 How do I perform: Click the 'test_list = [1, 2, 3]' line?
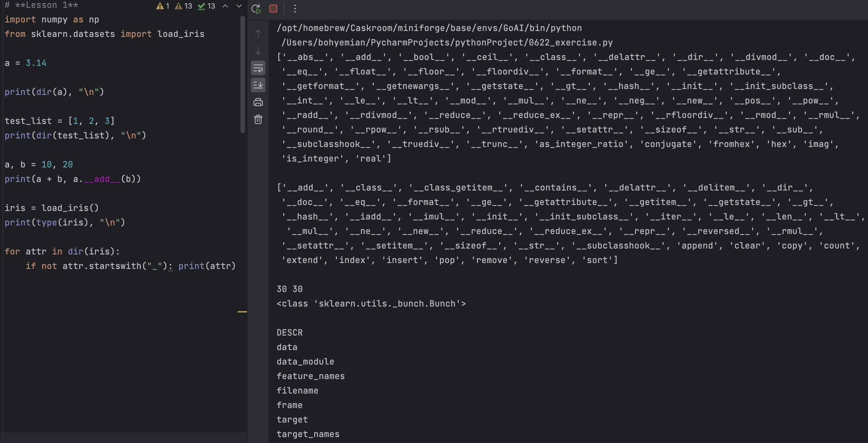tap(60, 121)
